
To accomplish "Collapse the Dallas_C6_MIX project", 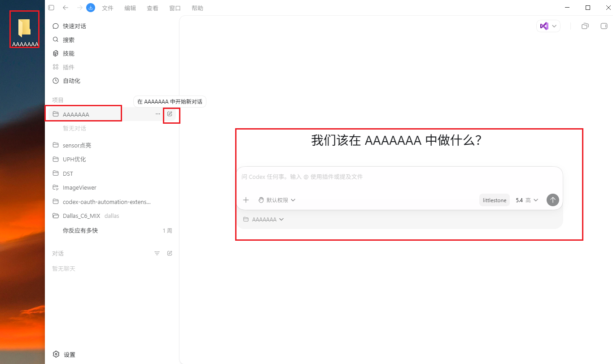I will (x=112, y=216).
